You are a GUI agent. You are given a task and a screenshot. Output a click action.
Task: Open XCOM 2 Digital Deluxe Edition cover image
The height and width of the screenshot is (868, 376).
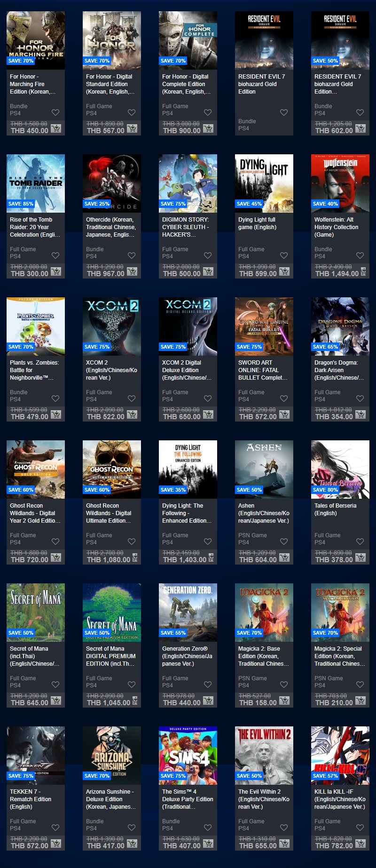click(x=188, y=326)
